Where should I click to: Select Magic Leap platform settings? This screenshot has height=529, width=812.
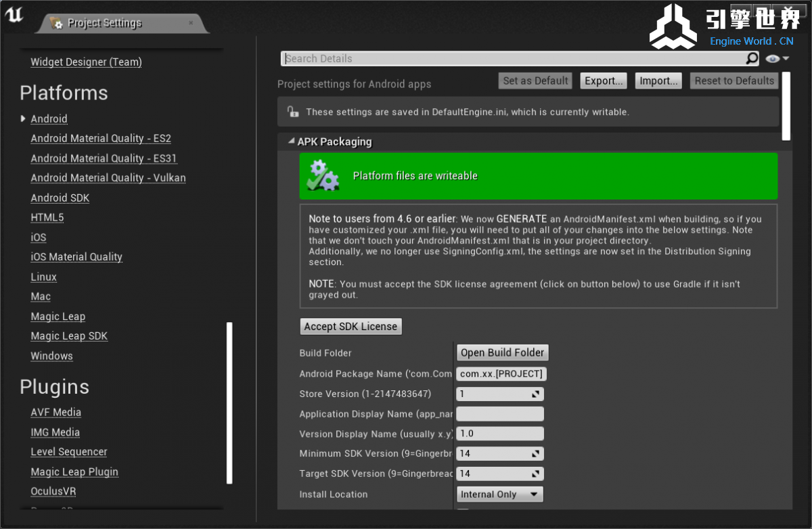58,317
